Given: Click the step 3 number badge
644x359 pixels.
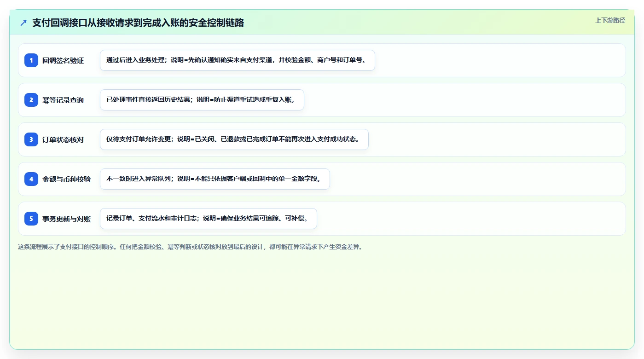Looking at the screenshot, I should (x=31, y=139).
